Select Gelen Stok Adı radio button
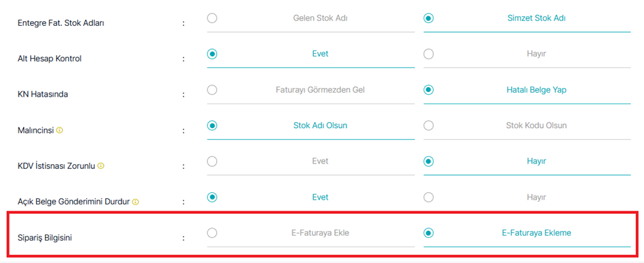The height and width of the screenshot is (263, 644). 212,18
